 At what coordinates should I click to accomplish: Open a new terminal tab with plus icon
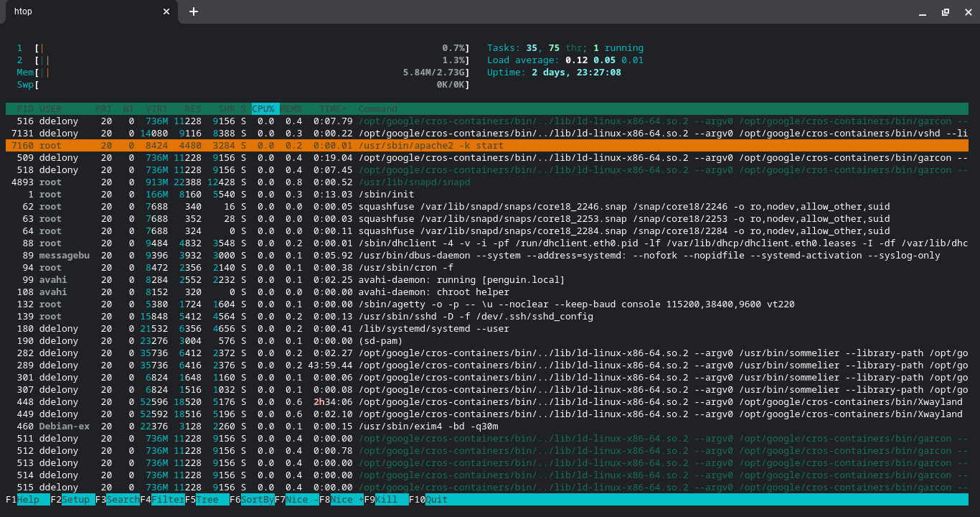(x=194, y=11)
